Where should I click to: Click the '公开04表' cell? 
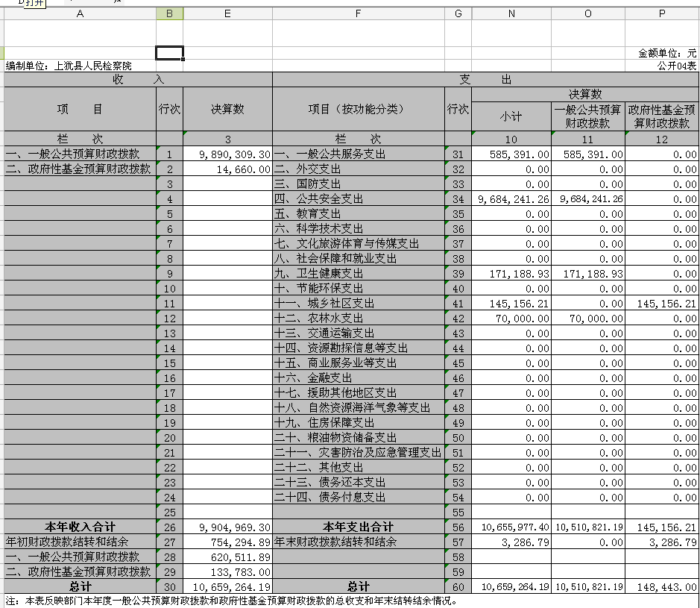[x=676, y=66]
